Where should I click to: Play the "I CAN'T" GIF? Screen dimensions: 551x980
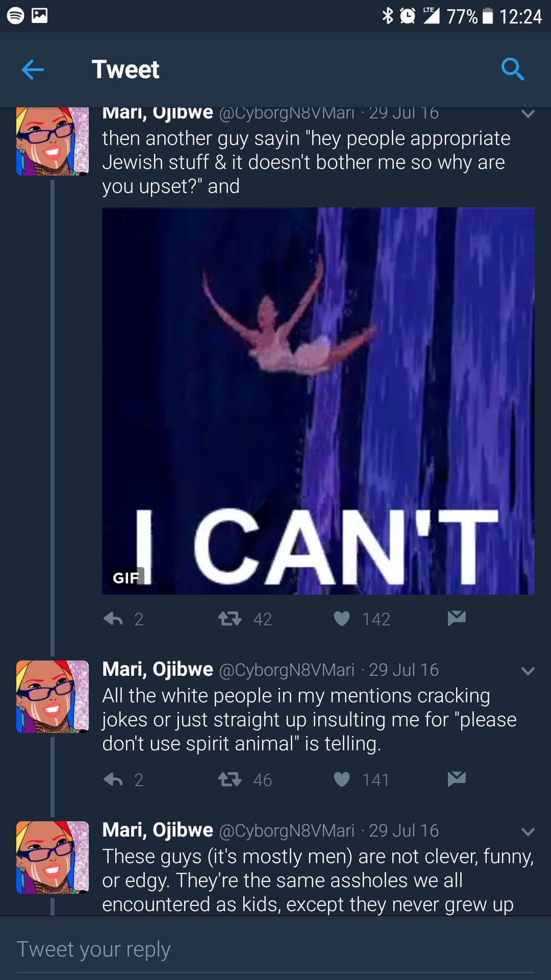pos(318,401)
